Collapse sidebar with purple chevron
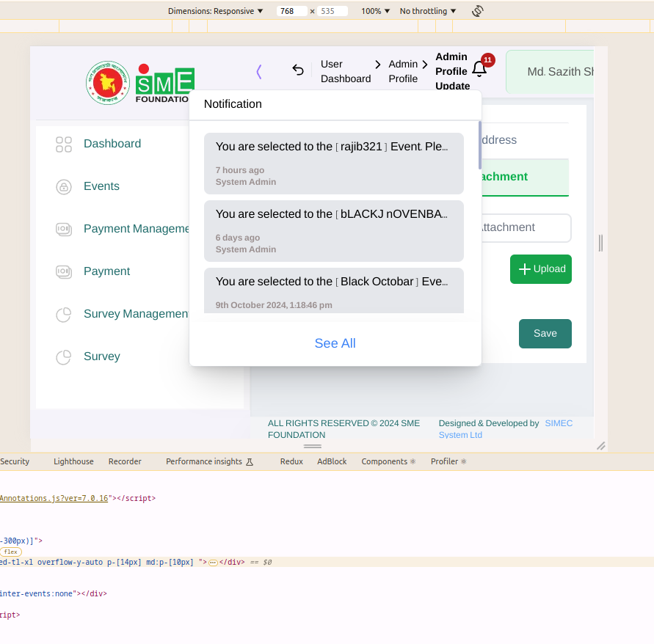The width and height of the screenshot is (654, 644). (259, 72)
